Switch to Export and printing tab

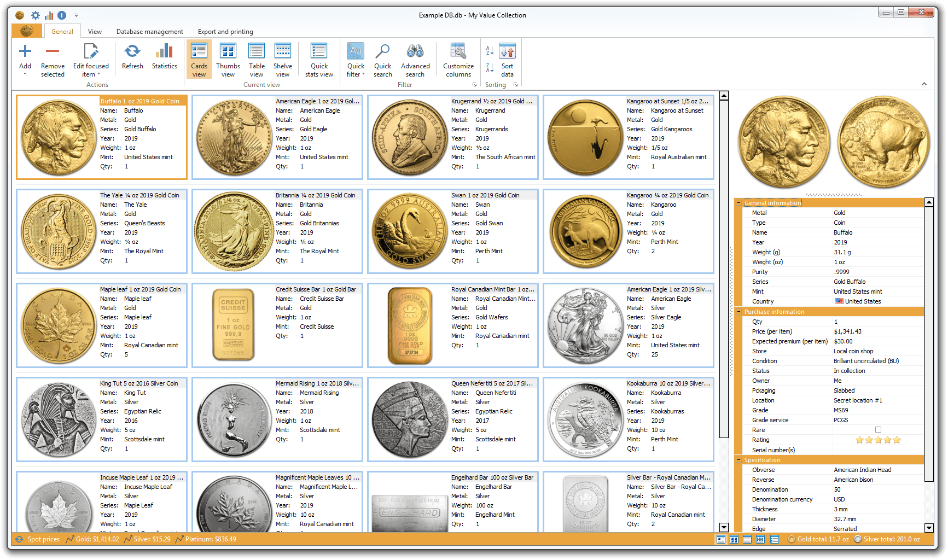tap(225, 32)
